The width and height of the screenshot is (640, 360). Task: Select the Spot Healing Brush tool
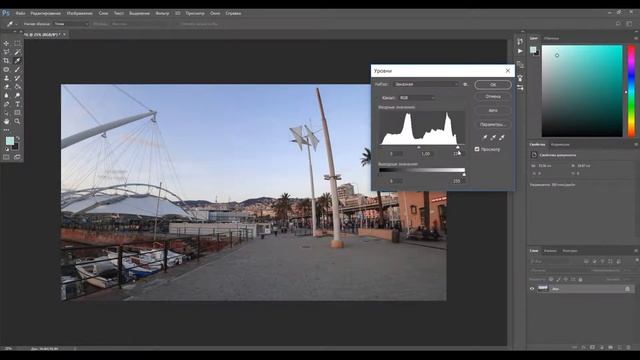tap(6, 69)
